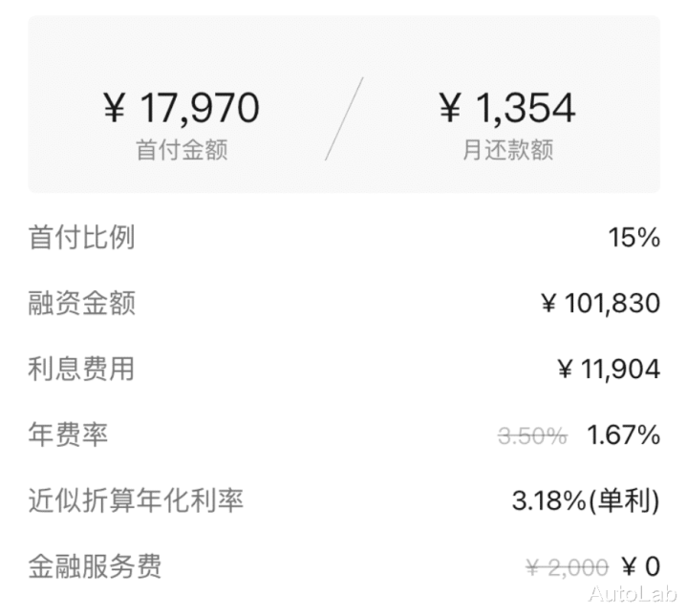Click the 利息费用 label
Viewport: 687px width, 616px height.
81,369
